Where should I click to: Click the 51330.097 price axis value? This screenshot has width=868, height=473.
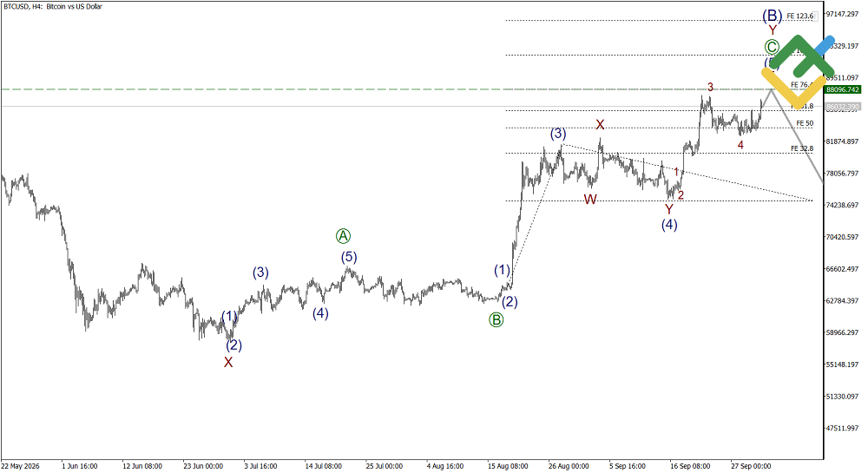(843, 397)
